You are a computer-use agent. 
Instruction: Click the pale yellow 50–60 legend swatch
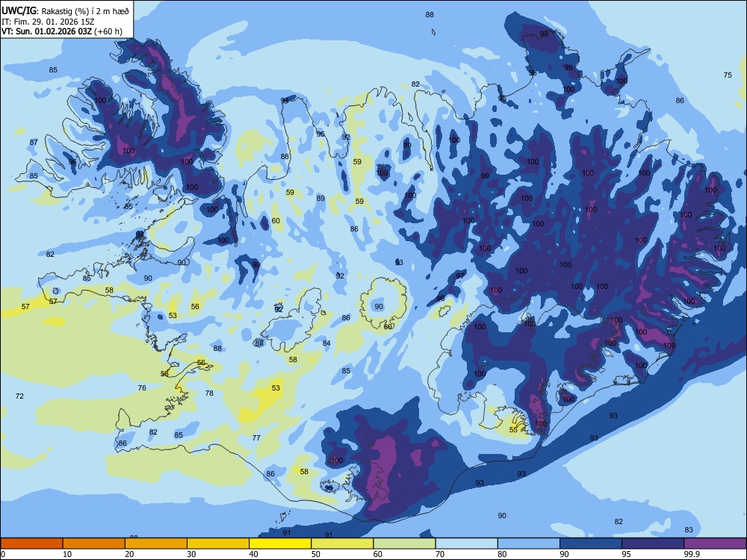[x=342, y=544]
